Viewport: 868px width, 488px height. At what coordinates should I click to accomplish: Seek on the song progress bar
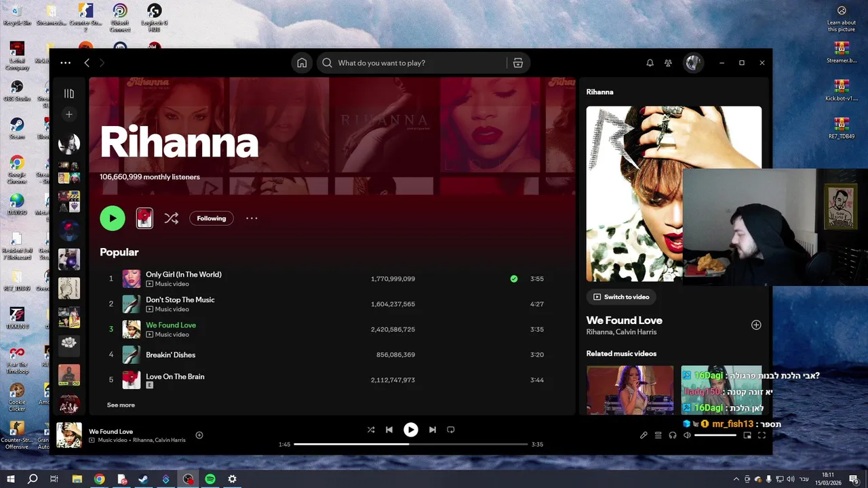click(x=411, y=445)
